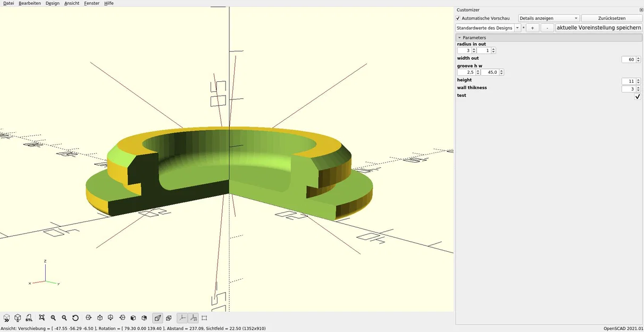Select the Orthogonal projection
The image size is (644, 332).
click(x=169, y=318)
